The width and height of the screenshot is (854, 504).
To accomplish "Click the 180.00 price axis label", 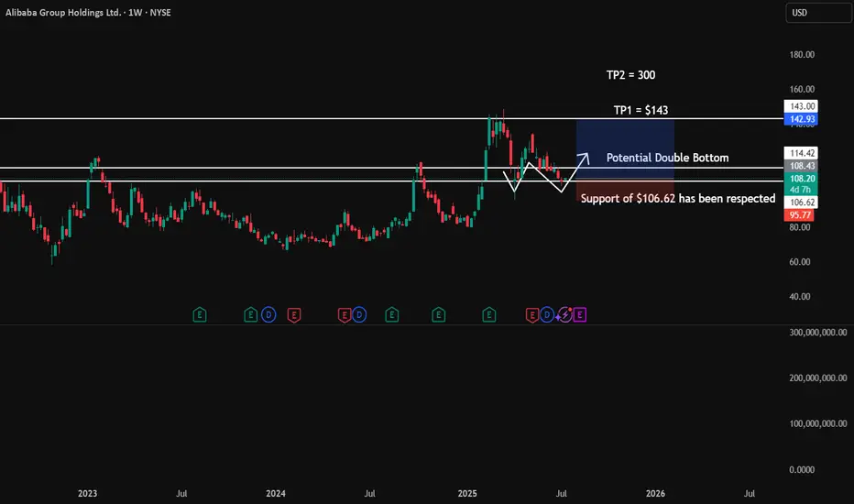I will click(x=802, y=54).
